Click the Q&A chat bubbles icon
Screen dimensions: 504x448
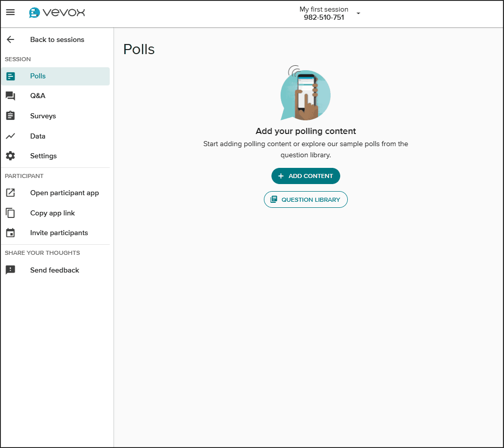10,96
